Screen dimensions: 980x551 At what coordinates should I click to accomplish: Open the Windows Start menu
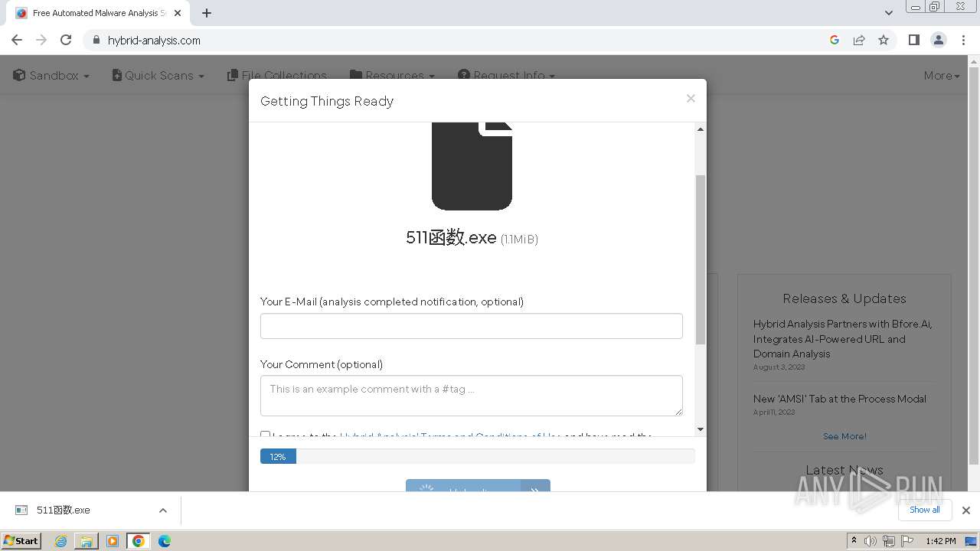click(x=21, y=541)
